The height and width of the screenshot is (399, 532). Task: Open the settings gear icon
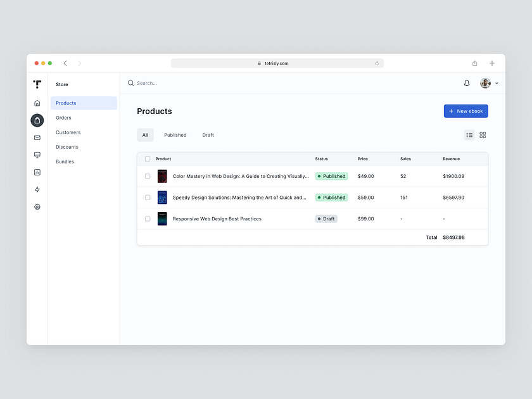(x=37, y=206)
